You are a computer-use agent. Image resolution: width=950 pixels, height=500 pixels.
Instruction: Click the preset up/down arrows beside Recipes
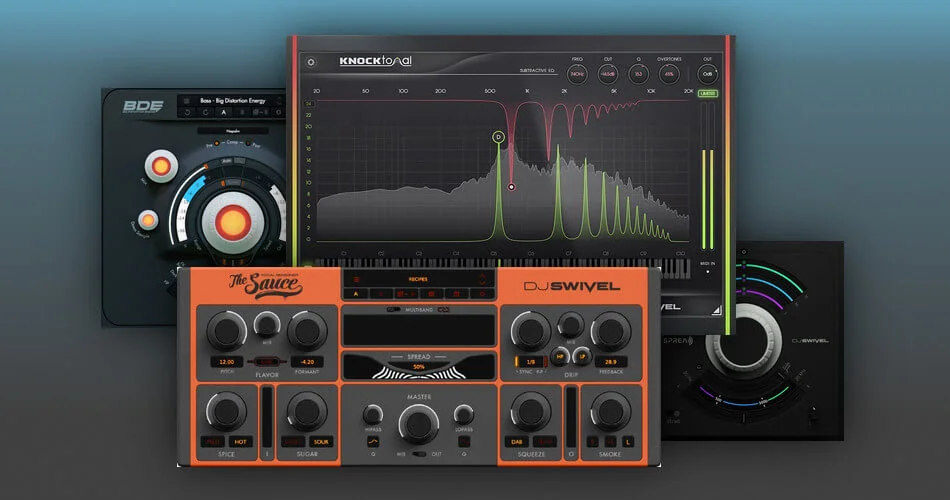click(x=482, y=279)
